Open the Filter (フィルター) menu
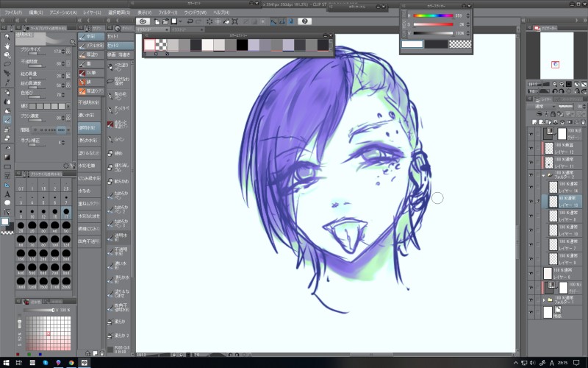This screenshot has height=368, width=588. 168,13
